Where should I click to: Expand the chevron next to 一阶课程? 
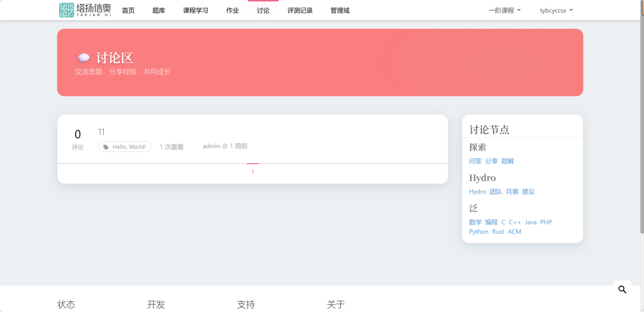[518, 9]
